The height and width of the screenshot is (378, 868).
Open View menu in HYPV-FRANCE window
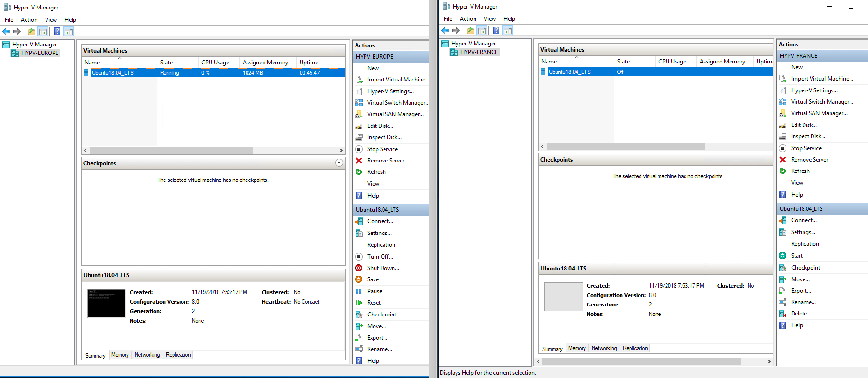[490, 19]
